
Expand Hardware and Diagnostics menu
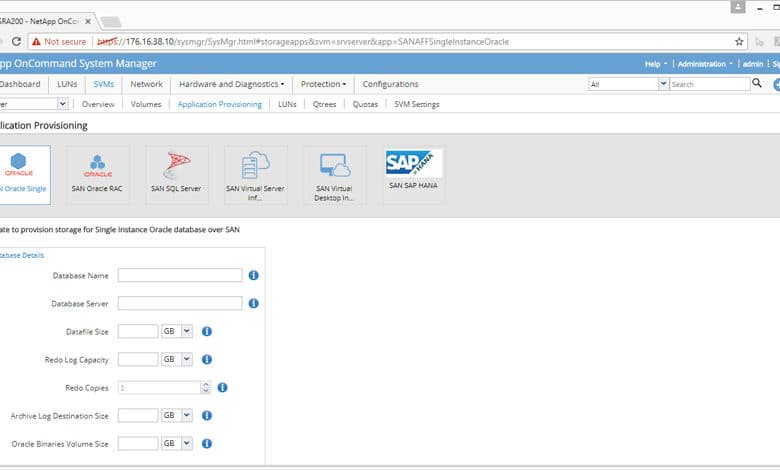[x=231, y=84]
